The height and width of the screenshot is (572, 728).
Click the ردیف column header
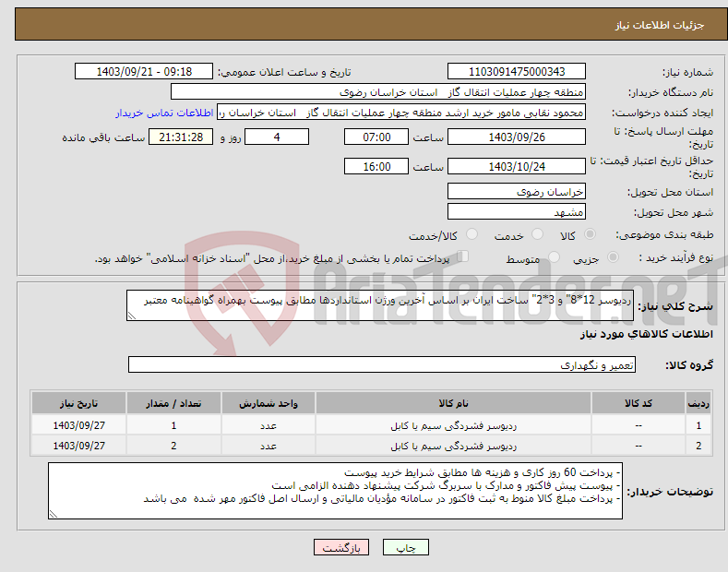[698, 403]
